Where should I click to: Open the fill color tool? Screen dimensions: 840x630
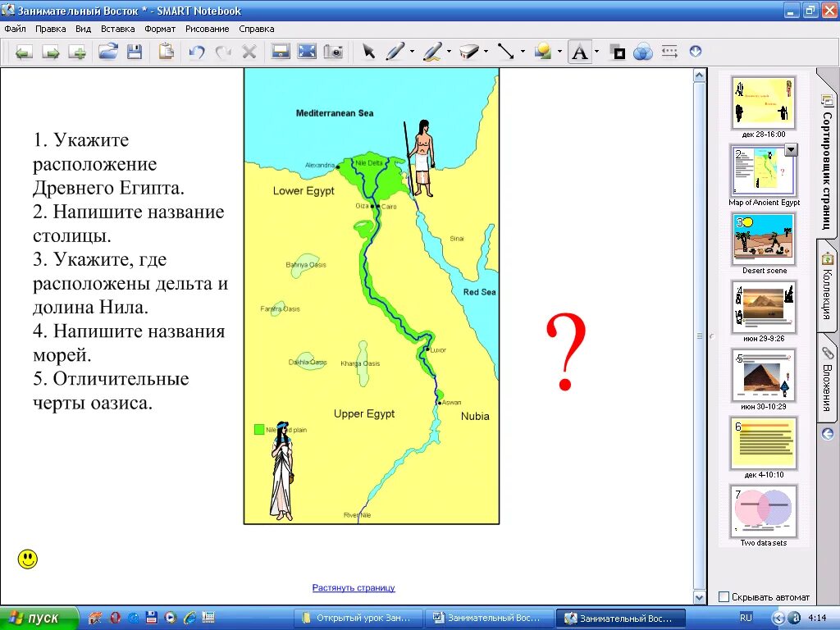coord(619,52)
